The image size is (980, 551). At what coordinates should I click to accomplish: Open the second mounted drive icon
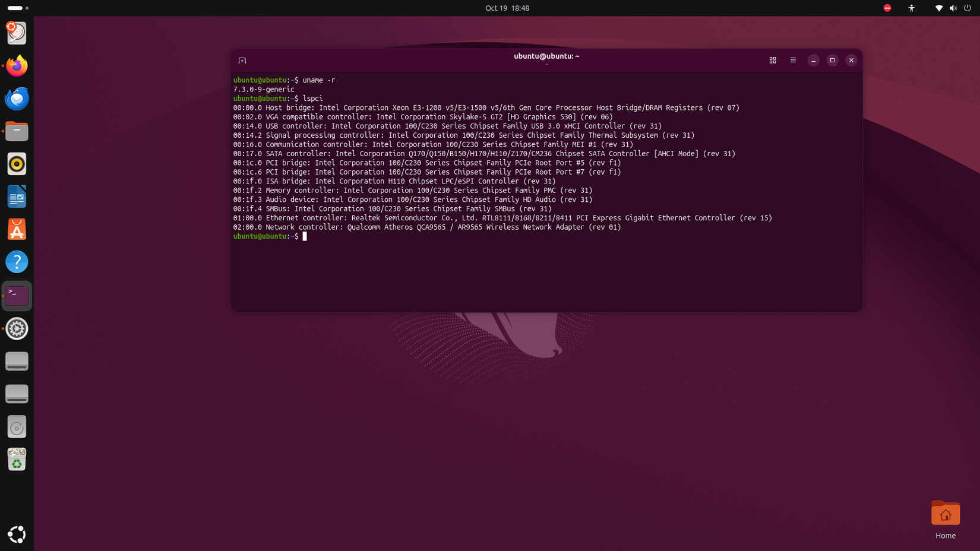click(17, 394)
